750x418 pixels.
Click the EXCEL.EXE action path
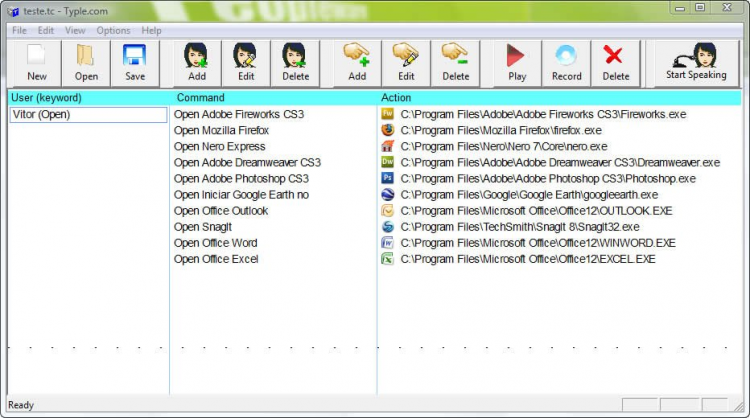click(x=528, y=259)
